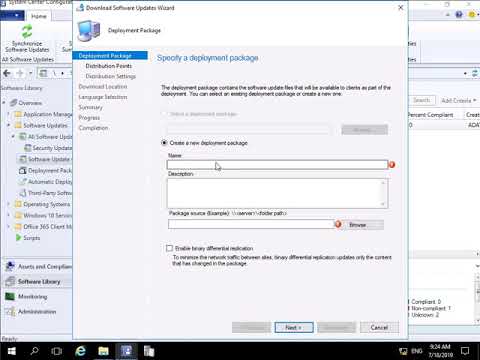
Task: Select Software Updates folder in tree
Action: [x=41, y=126]
